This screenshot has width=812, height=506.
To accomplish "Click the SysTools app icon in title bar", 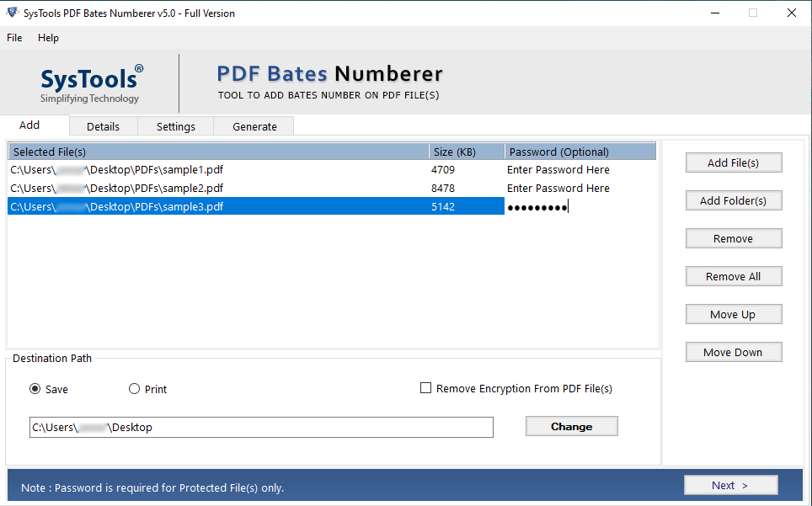I will click(12, 13).
